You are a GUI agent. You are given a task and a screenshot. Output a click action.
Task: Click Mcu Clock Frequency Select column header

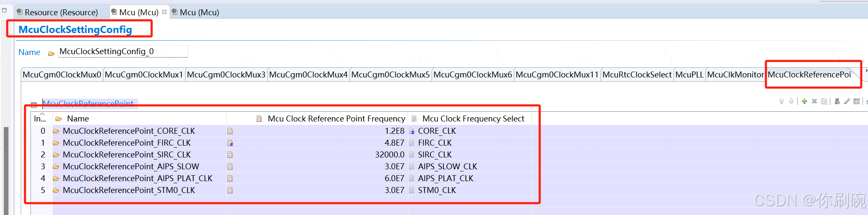(x=469, y=119)
